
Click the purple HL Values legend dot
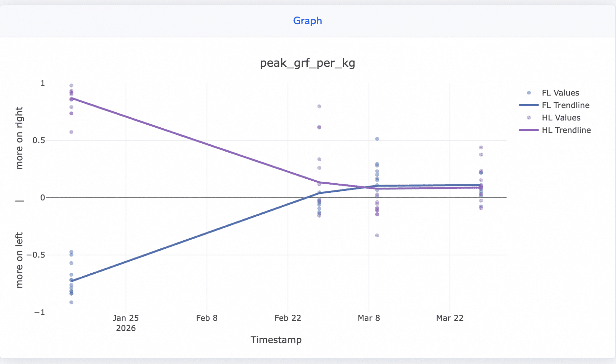pos(529,118)
